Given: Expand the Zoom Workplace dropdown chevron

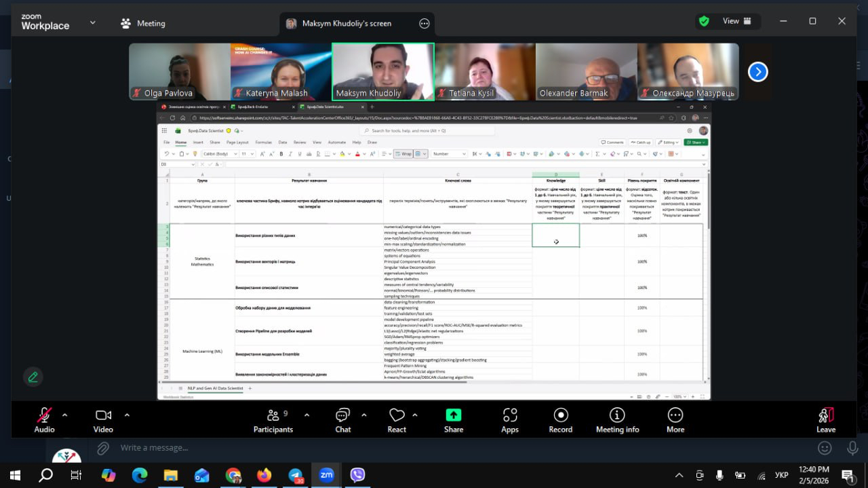Looking at the screenshot, I should [93, 22].
